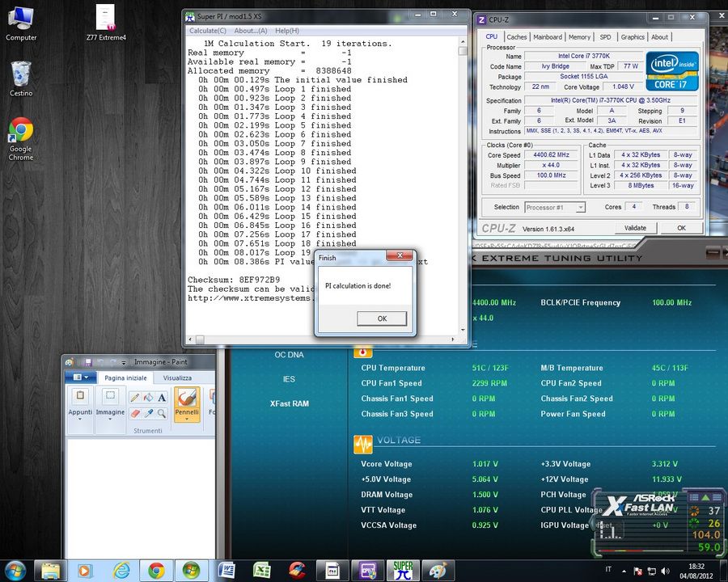The width and height of the screenshot is (728, 582).
Task: Select the Color picker tool in Paint
Action: [148, 412]
